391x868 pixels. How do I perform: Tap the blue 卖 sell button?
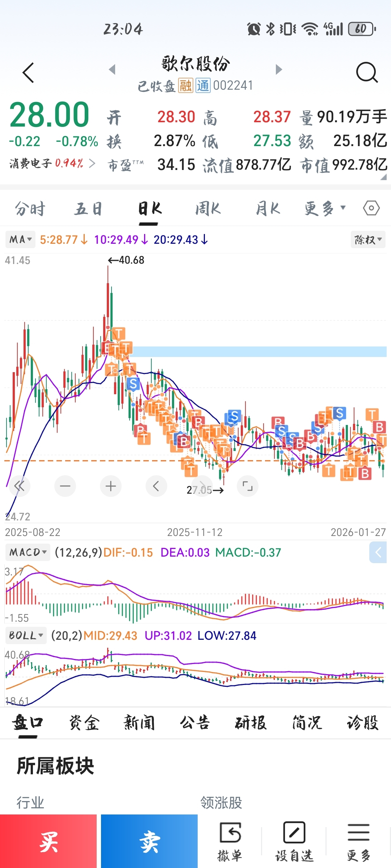click(x=149, y=841)
